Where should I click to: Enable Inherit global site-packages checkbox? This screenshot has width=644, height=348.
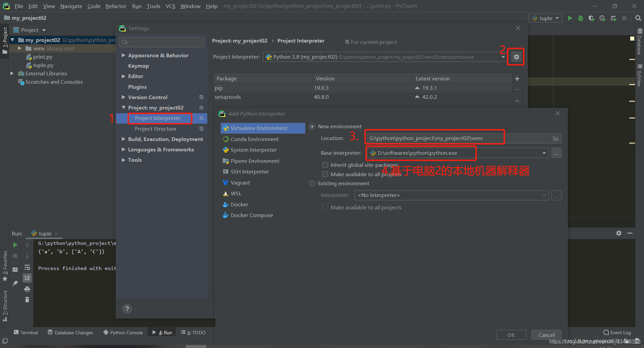(325, 165)
